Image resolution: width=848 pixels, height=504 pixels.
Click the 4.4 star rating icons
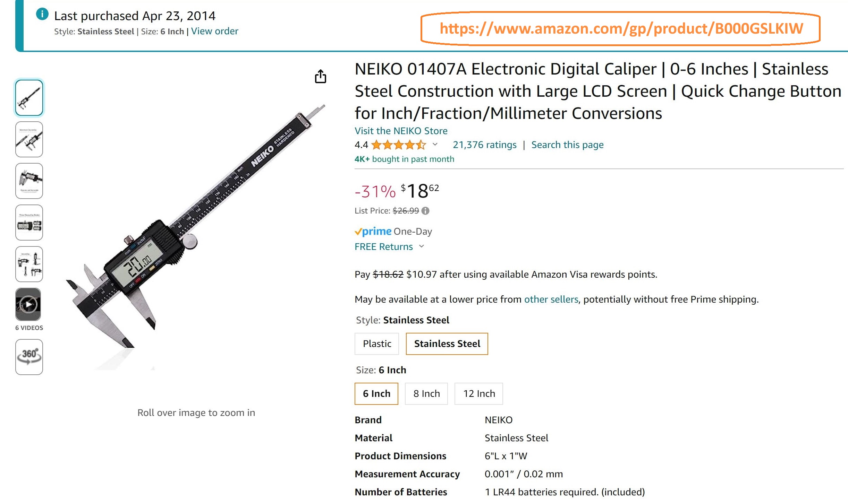398,145
